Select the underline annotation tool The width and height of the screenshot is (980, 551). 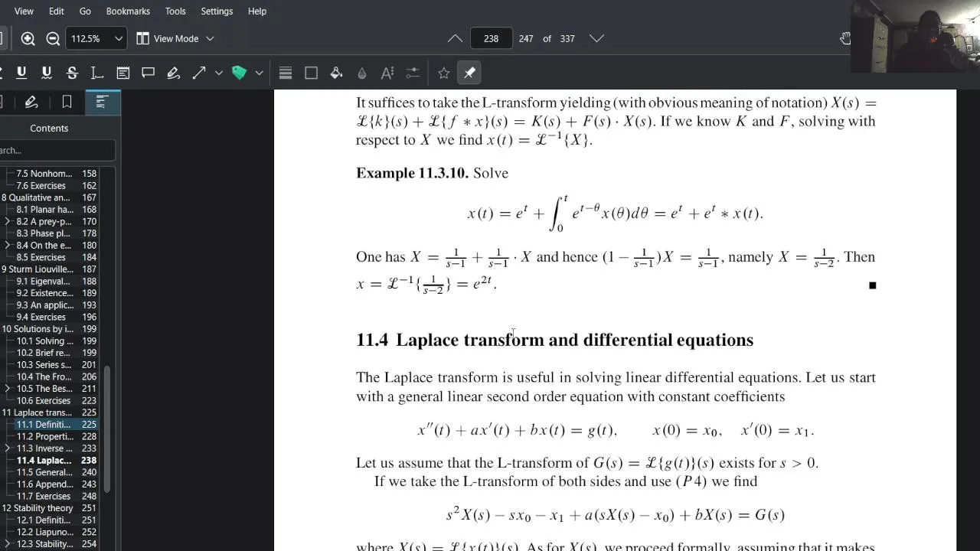21,73
